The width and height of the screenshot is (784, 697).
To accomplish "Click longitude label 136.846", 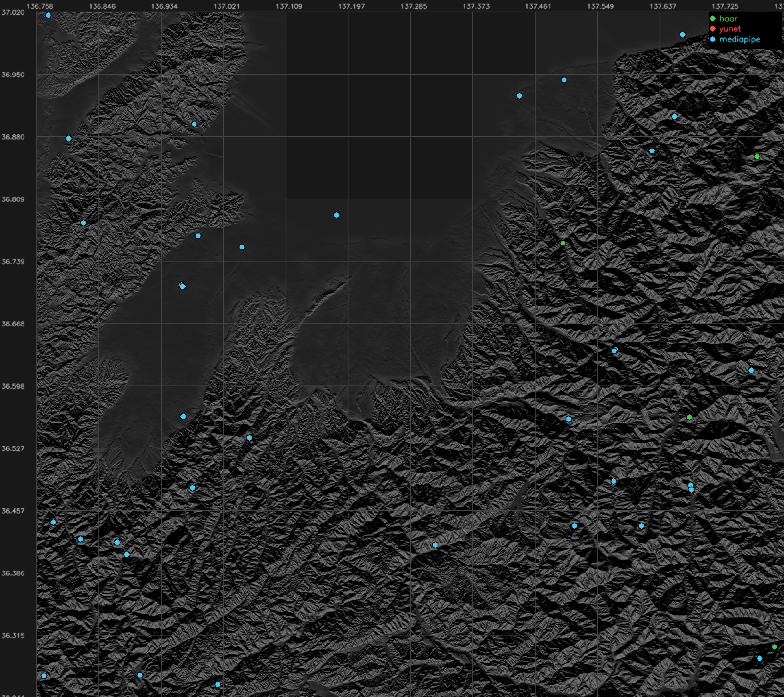I will (x=102, y=6).
